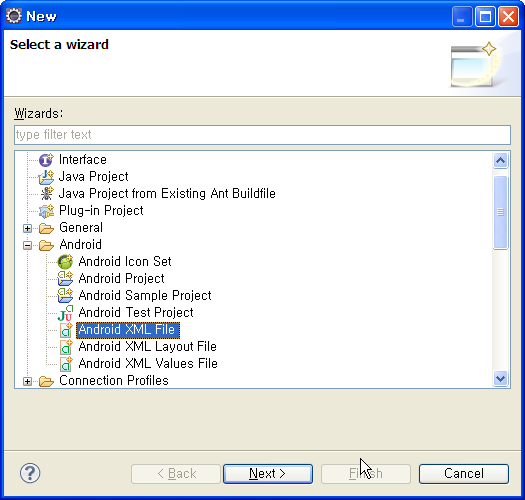Click the disabled Back button
Image resolution: width=525 pixels, height=500 pixels.
coord(176,474)
